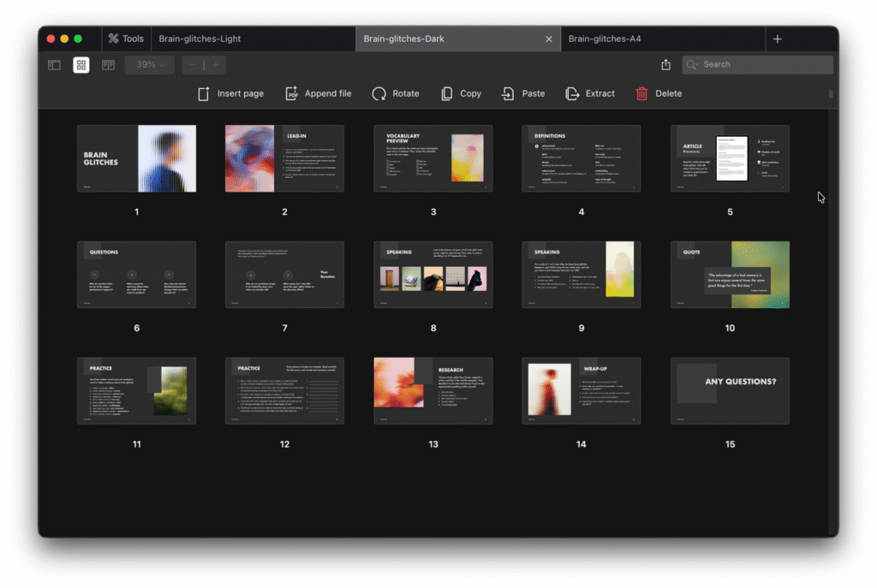
Task: Click the Paste icon in toolbar
Action: click(x=509, y=93)
